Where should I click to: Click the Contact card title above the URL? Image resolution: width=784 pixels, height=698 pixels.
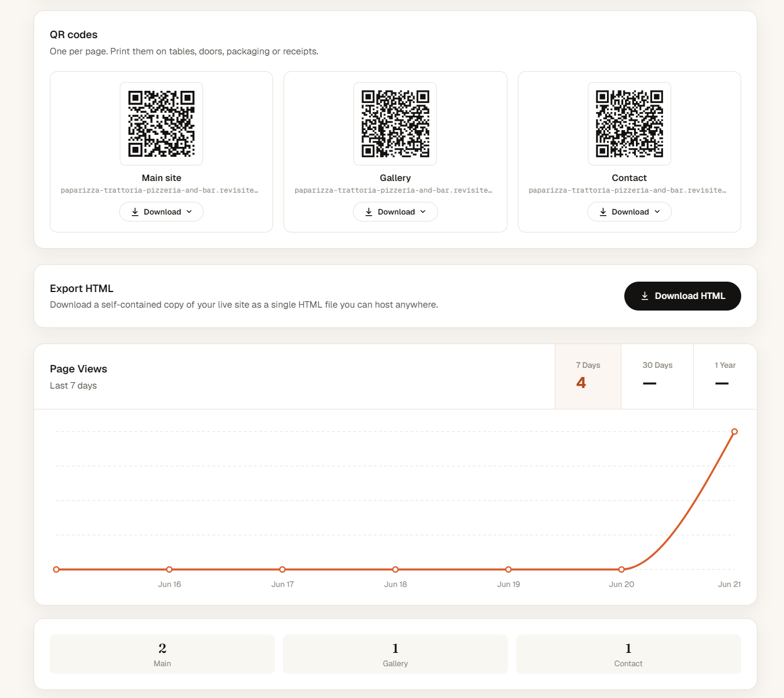(630, 178)
